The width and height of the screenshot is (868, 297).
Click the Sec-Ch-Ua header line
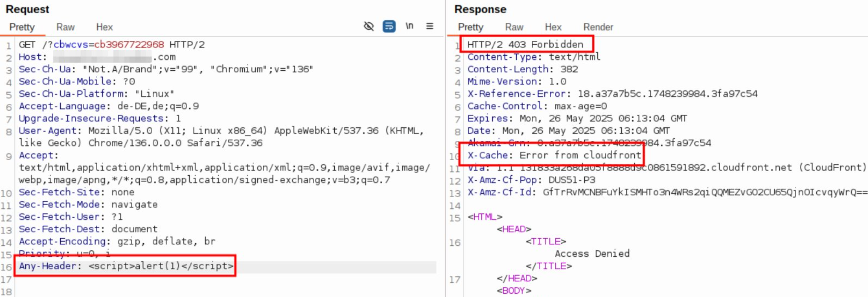coord(166,69)
